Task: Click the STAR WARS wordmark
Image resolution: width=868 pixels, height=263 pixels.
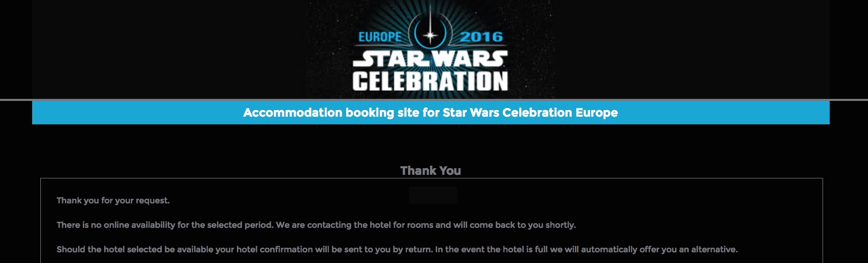Action: (x=430, y=59)
